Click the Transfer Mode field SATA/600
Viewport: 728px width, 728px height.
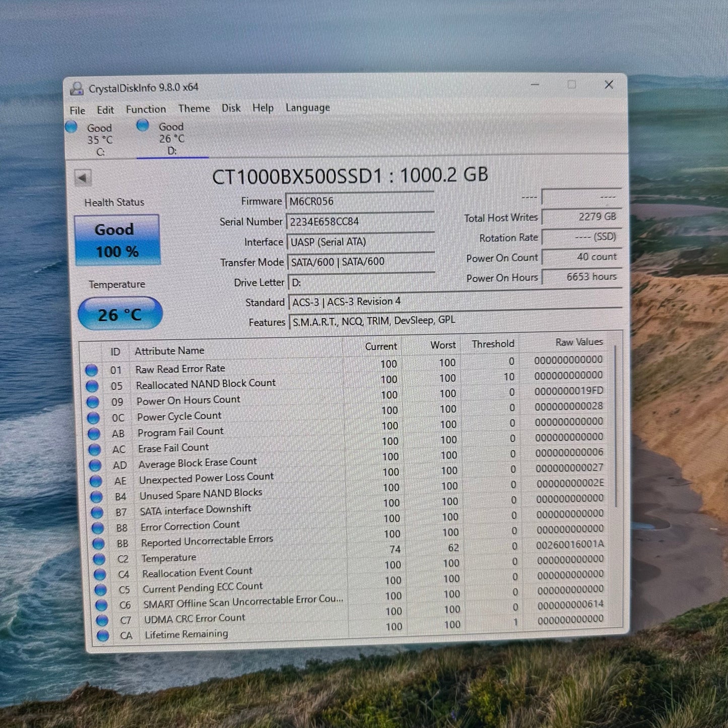[x=361, y=261]
